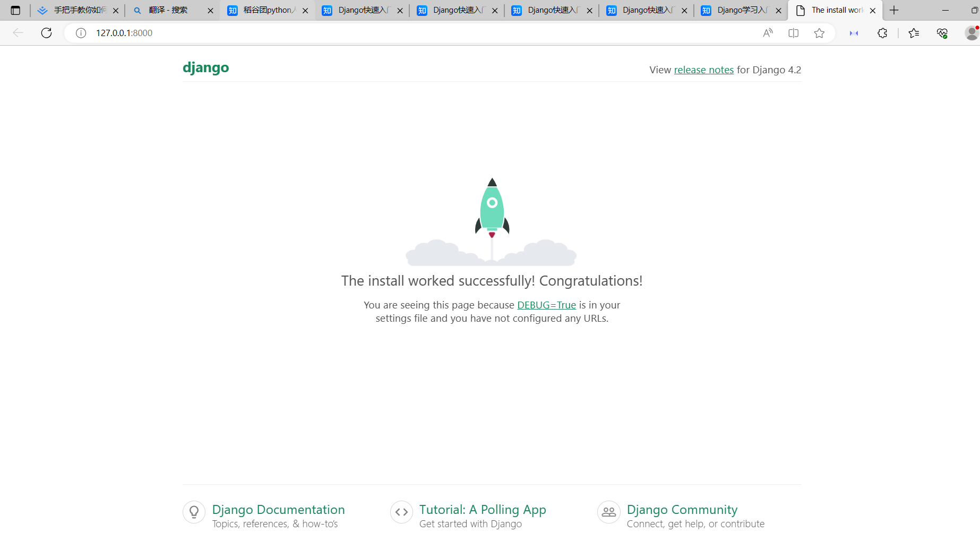Click the green django logo

(x=206, y=68)
